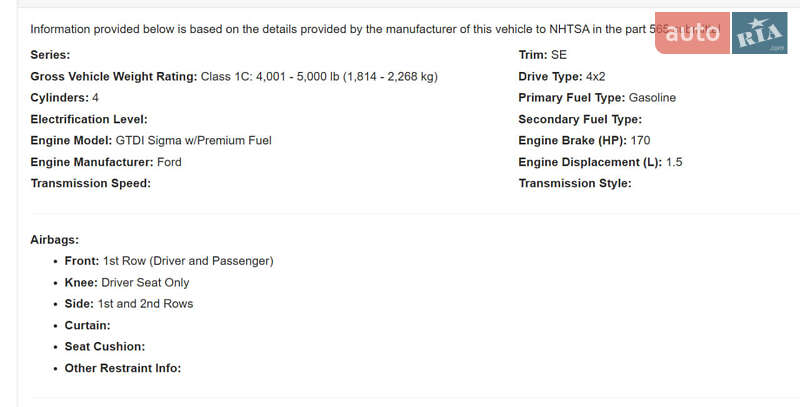Click the Drive Type 4x2 entry

596,77
